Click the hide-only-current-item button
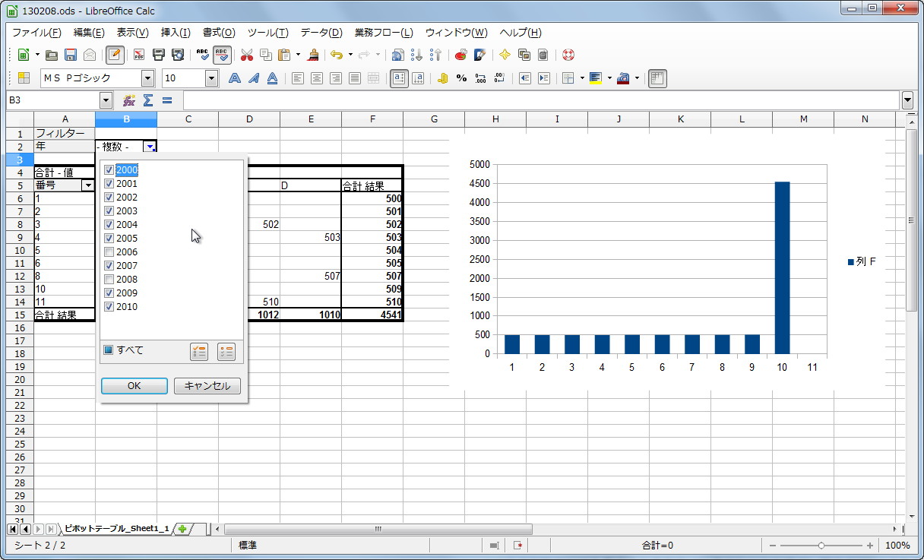 (226, 351)
